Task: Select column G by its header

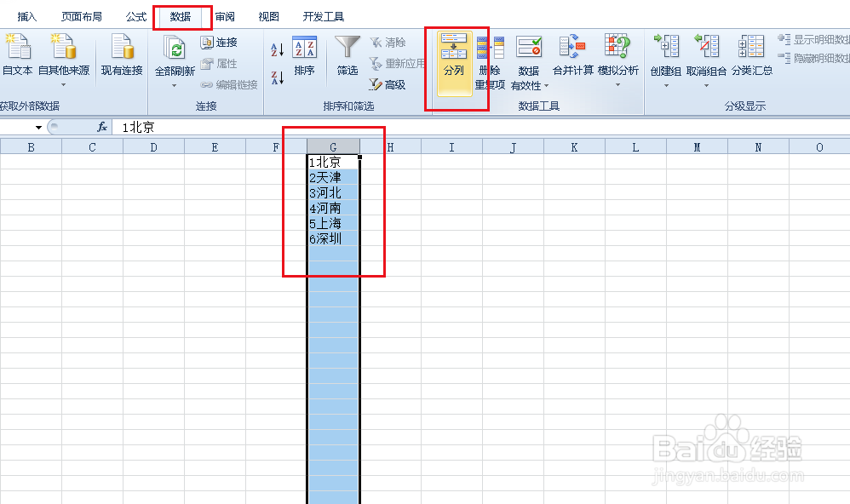Action: (333, 146)
